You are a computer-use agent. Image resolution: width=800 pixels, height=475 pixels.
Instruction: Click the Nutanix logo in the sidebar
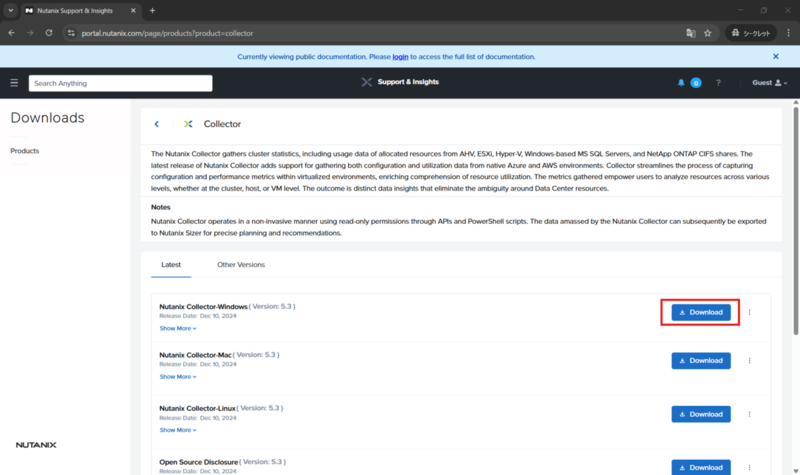click(x=36, y=445)
